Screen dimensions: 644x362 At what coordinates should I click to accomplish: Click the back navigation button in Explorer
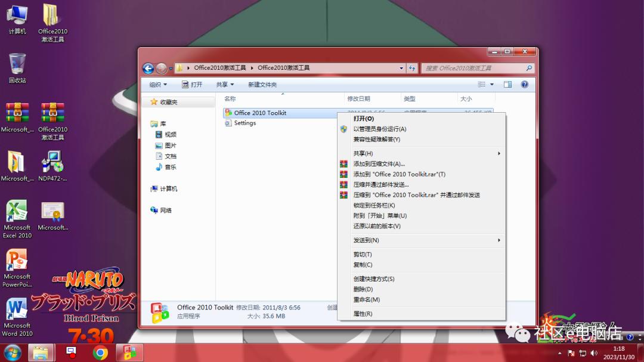click(148, 68)
